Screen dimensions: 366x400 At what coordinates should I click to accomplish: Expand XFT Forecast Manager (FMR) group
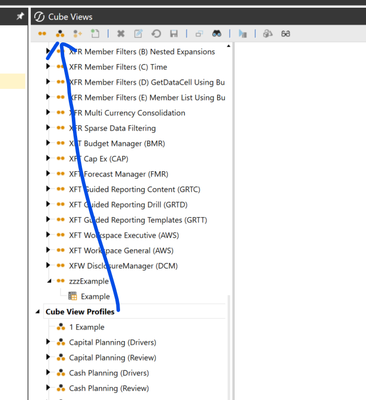(x=48, y=174)
